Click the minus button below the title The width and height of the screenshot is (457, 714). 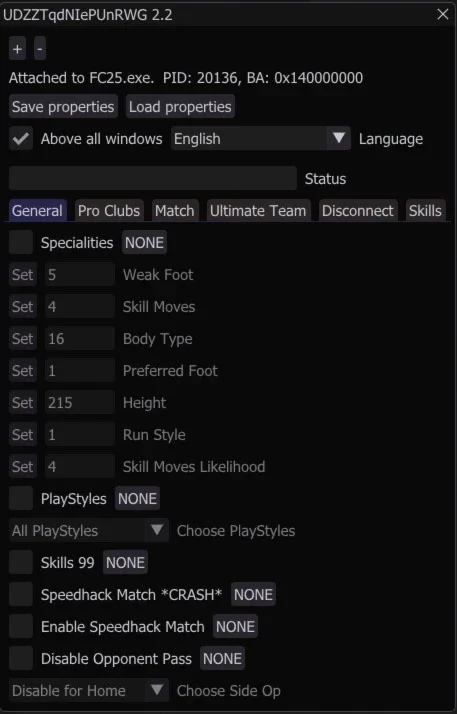pos(40,49)
